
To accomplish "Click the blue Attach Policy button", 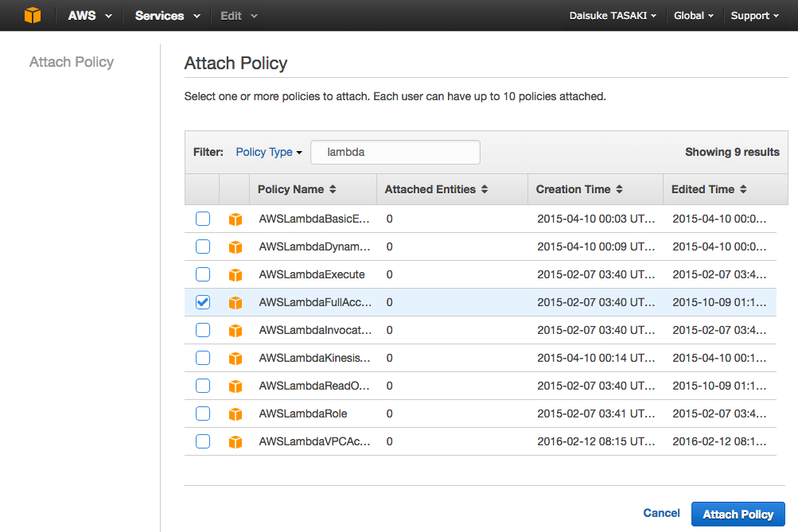I will click(x=738, y=515).
